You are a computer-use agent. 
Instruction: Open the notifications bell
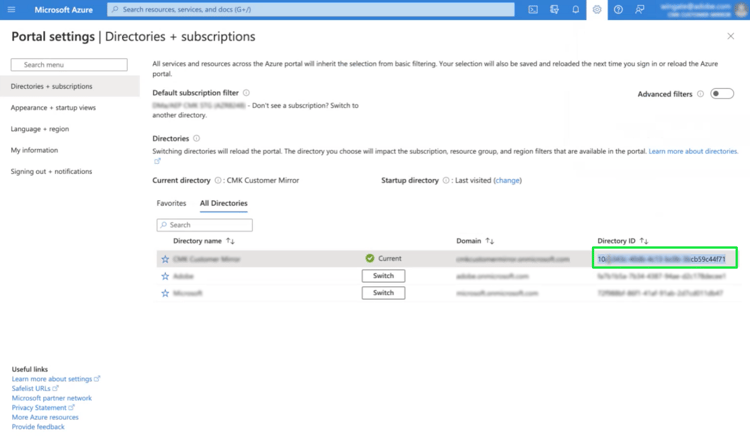[575, 10]
